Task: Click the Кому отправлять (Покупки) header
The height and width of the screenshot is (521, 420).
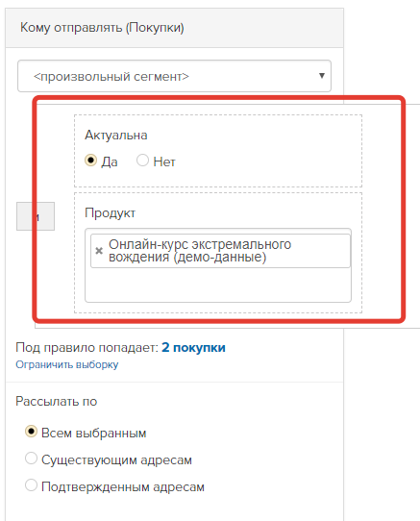Action: point(102,28)
